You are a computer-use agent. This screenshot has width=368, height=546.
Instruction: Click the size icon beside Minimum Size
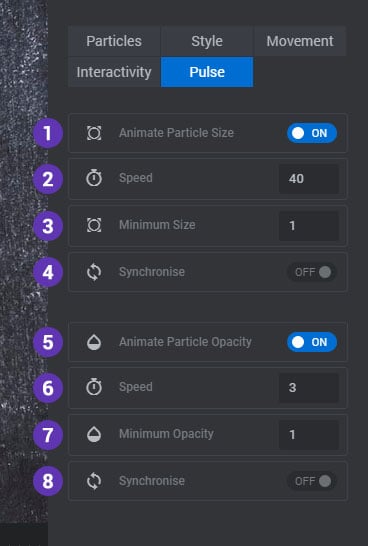(94, 225)
